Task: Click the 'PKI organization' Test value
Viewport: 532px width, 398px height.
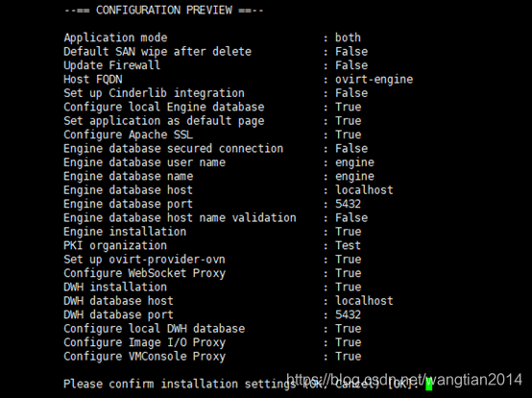Action: click(x=348, y=245)
